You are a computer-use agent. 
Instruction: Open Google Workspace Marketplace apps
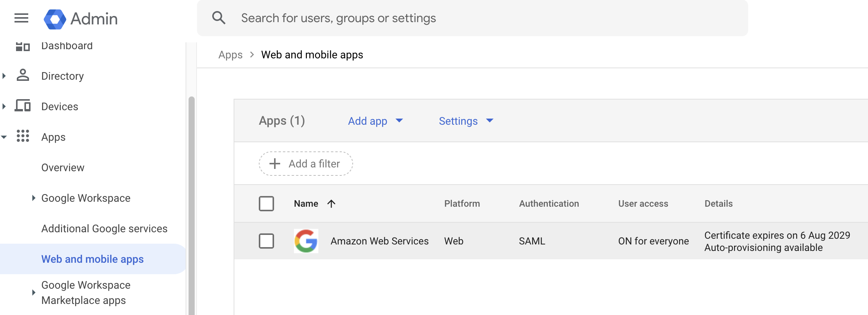pos(86,292)
